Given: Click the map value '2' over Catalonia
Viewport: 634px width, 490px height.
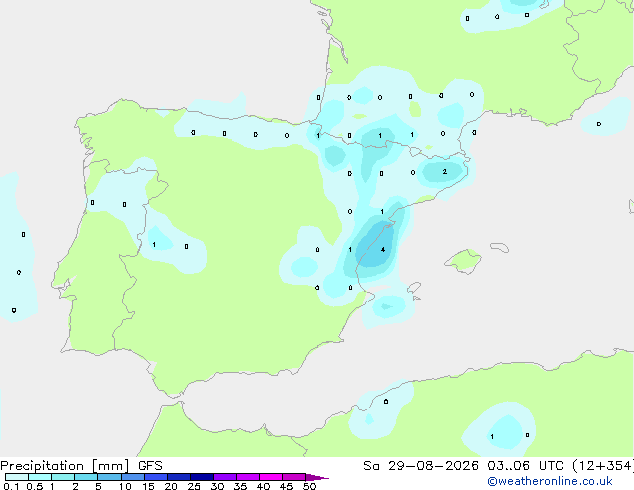Looking at the screenshot, I should coord(444,172).
